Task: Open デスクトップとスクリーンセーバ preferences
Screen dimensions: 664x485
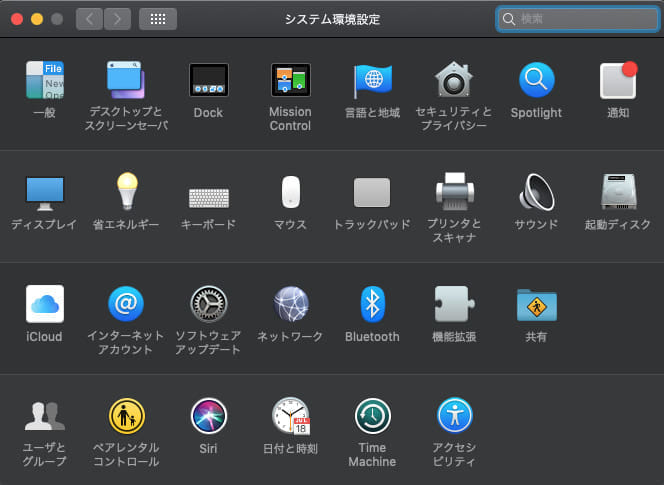Action: click(x=126, y=80)
